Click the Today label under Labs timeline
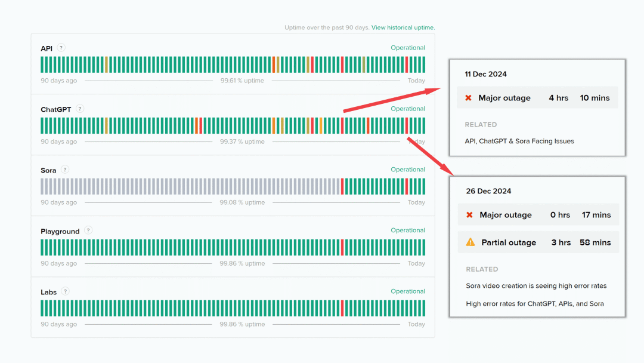Screen dimensions: 644x363 [x=416, y=324]
